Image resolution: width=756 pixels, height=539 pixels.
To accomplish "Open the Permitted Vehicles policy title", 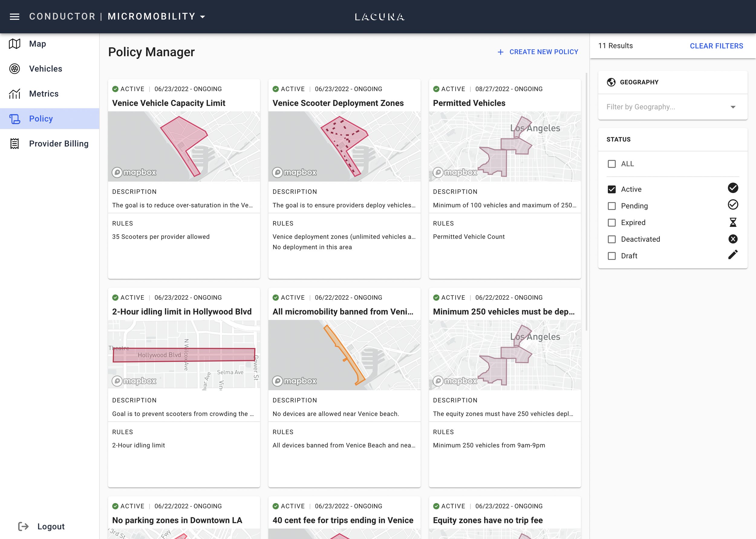I will (x=469, y=103).
